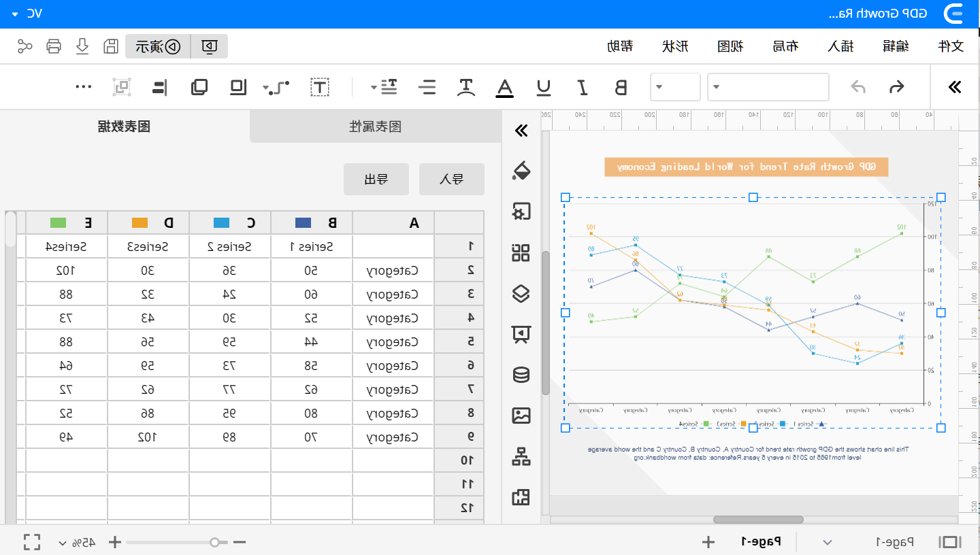Select the Series4 header cell in table

[67, 246]
